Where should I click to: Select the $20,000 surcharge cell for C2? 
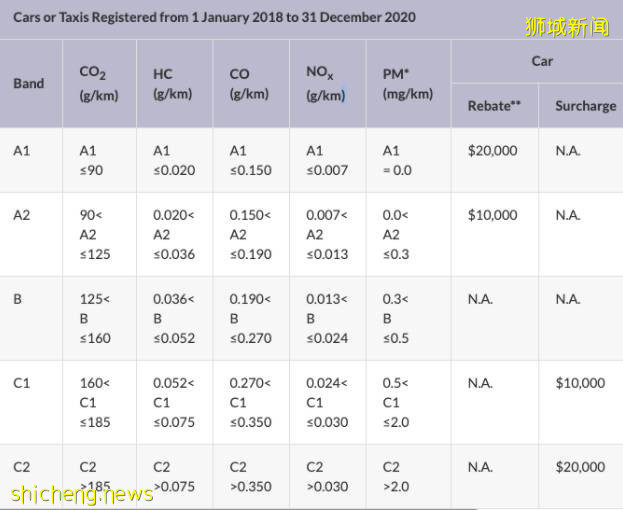[580, 467]
